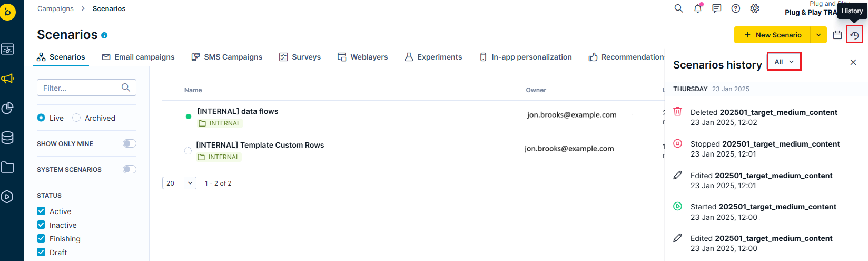The image size is (868, 261).
Task: Open the calendar icon next to New Scenario
Action: 837,35
